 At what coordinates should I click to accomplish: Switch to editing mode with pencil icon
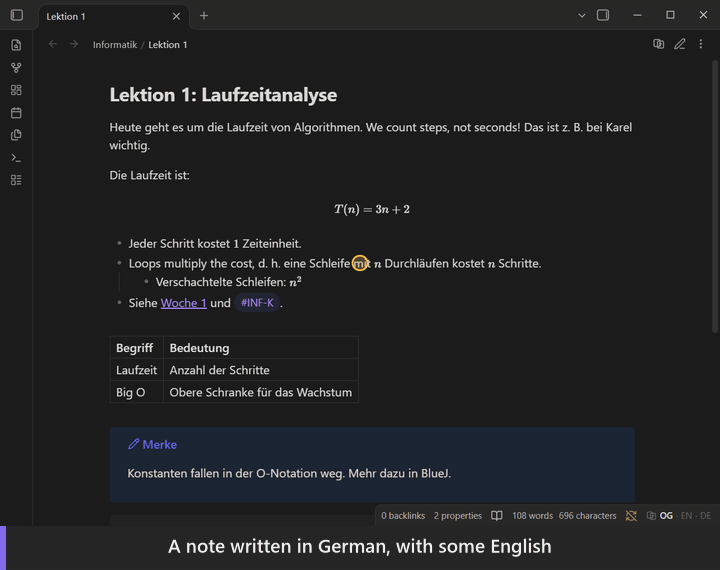click(680, 44)
